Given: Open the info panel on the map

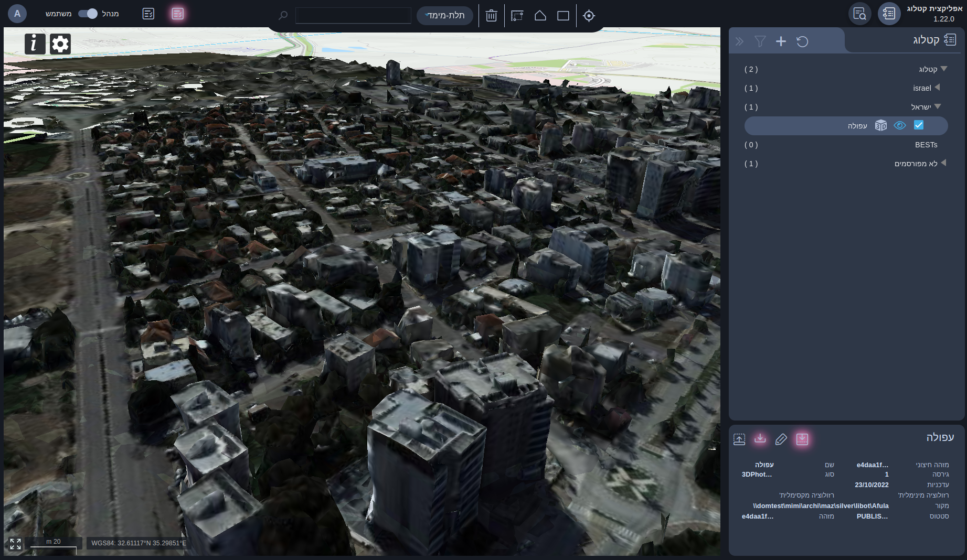Looking at the screenshot, I should [35, 44].
